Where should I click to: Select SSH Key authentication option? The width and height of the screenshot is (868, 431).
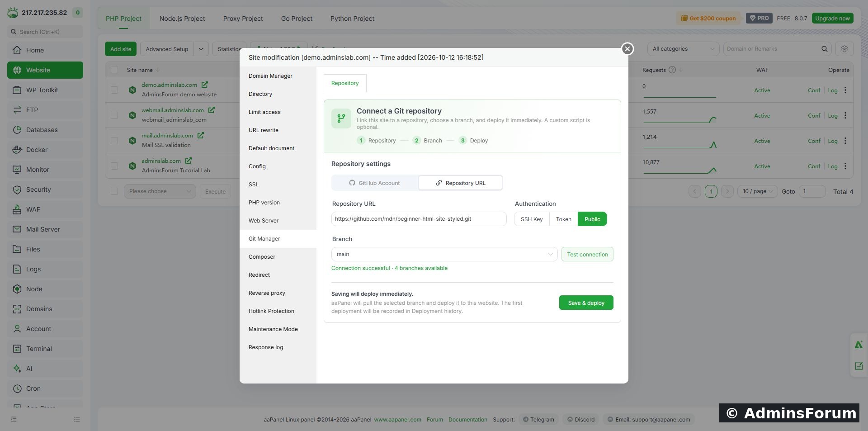point(532,219)
